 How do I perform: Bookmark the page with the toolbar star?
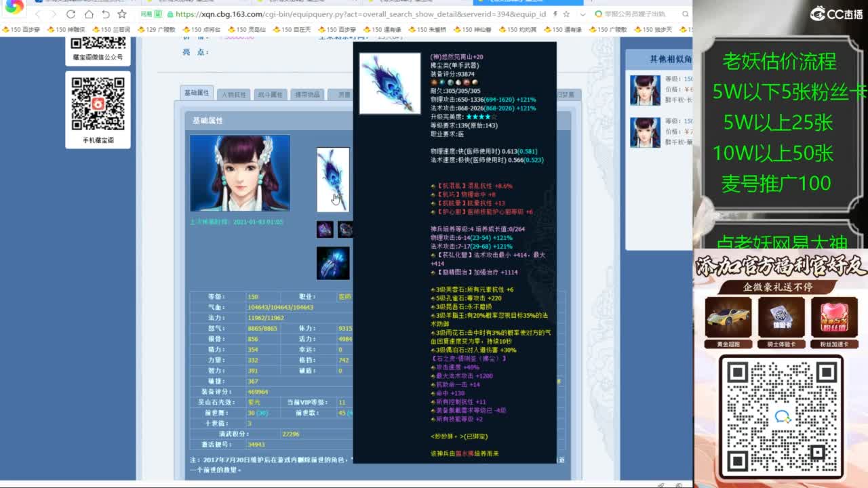point(122,14)
